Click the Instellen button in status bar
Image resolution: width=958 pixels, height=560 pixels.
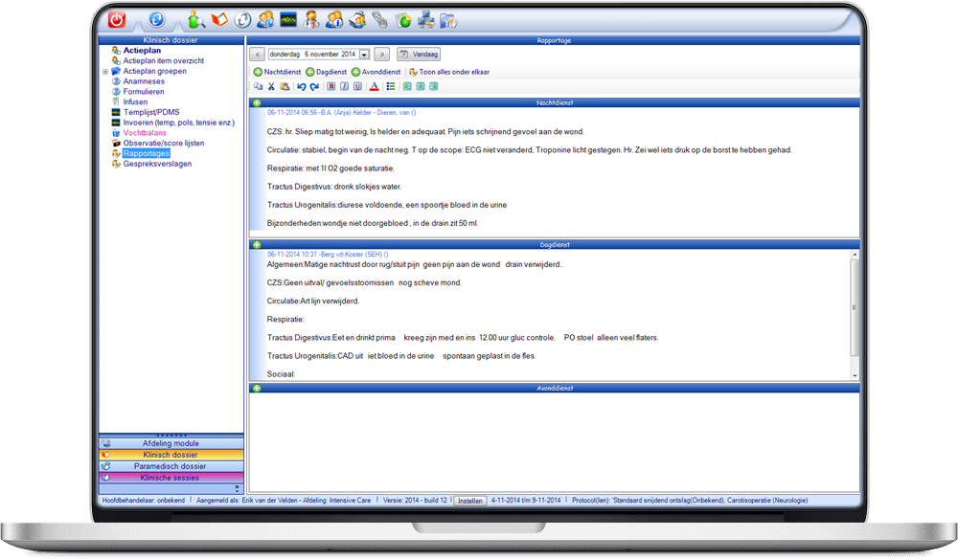click(x=469, y=501)
